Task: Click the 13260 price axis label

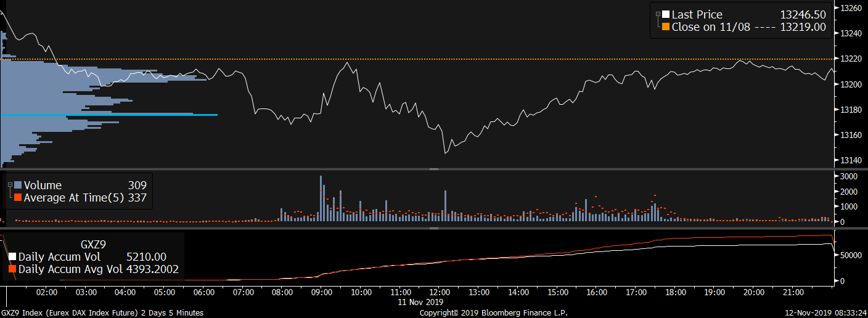Action: [x=852, y=7]
